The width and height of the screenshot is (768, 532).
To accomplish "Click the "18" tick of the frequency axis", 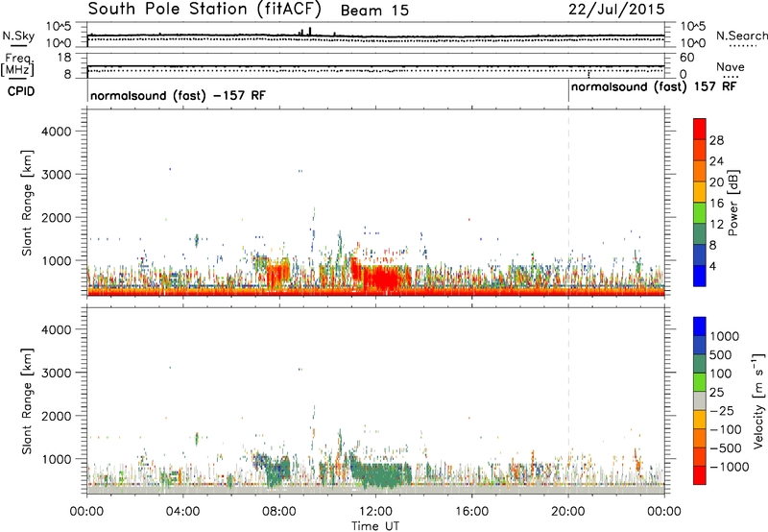I will coord(64,58).
